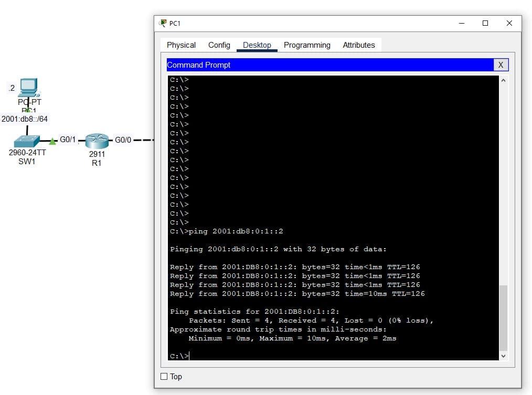Enable the Top checkbox
This screenshot has height=395, width=532.
coord(164,376)
